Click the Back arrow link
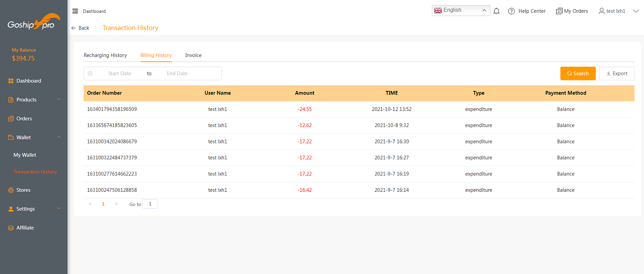This screenshot has height=274, width=644. (80, 28)
